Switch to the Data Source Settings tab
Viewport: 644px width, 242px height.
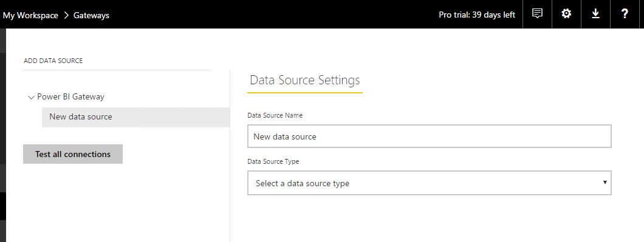tap(305, 80)
